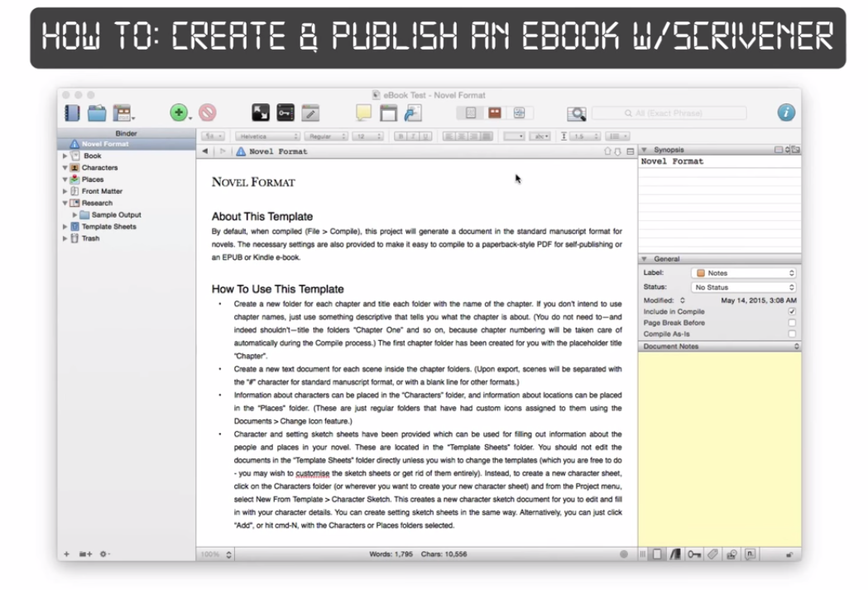
Task: Open the Label Notes dropdown
Action: coord(744,273)
